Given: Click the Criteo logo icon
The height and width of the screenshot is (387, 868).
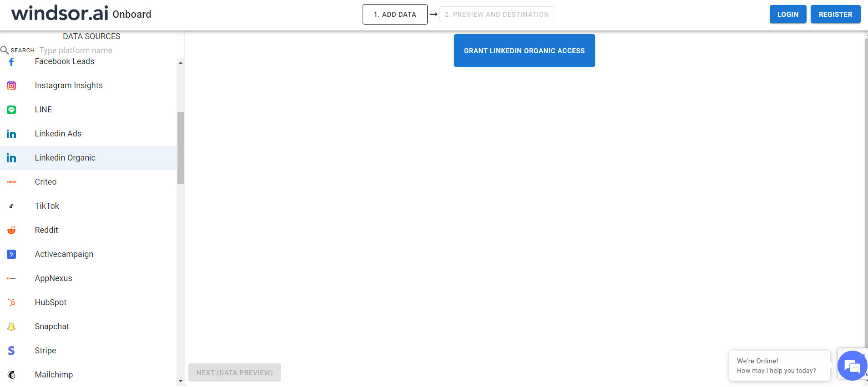Looking at the screenshot, I should (11, 182).
